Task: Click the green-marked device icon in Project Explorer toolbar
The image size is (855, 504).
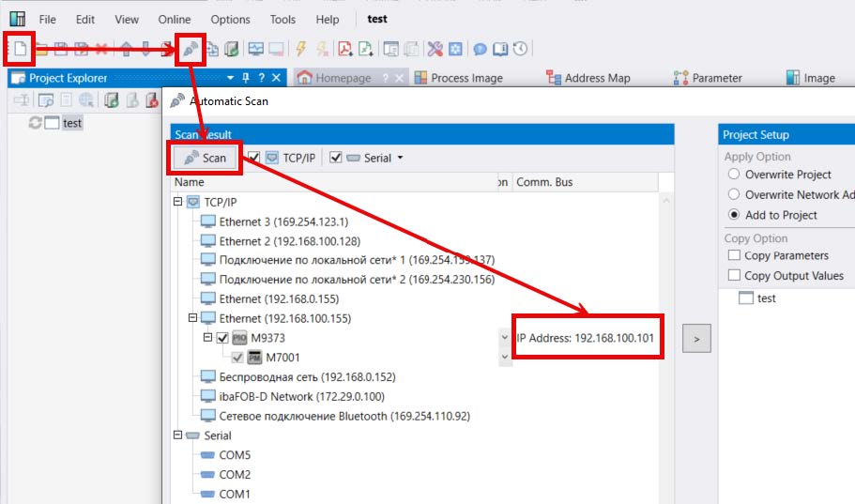Action: [112, 99]
